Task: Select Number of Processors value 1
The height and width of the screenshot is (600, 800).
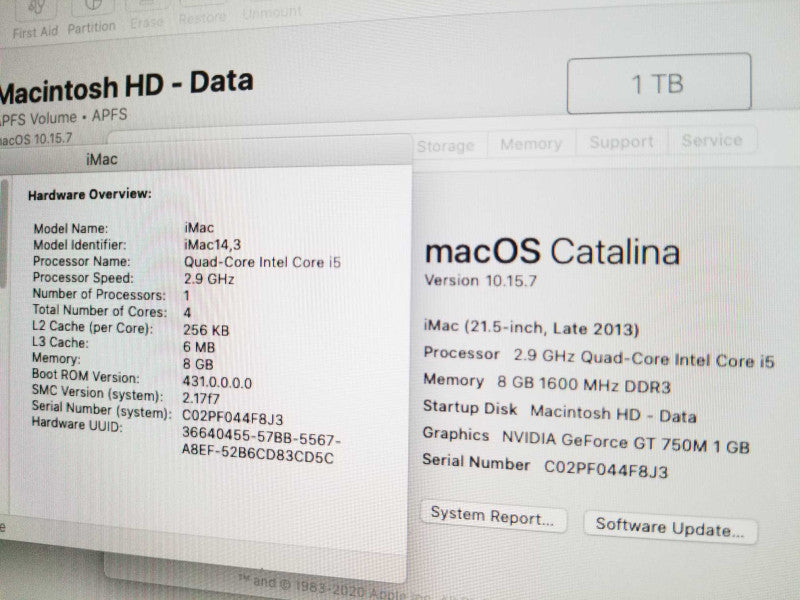Action: (x=187, y=295)
